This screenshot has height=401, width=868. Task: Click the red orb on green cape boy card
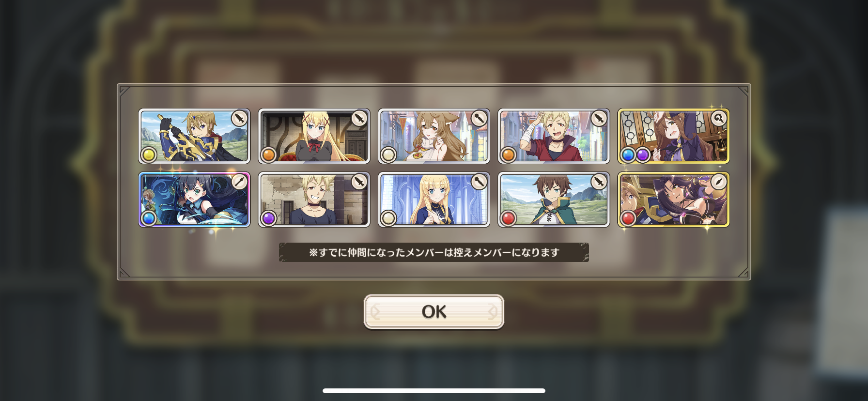click(x=508, y=218)
